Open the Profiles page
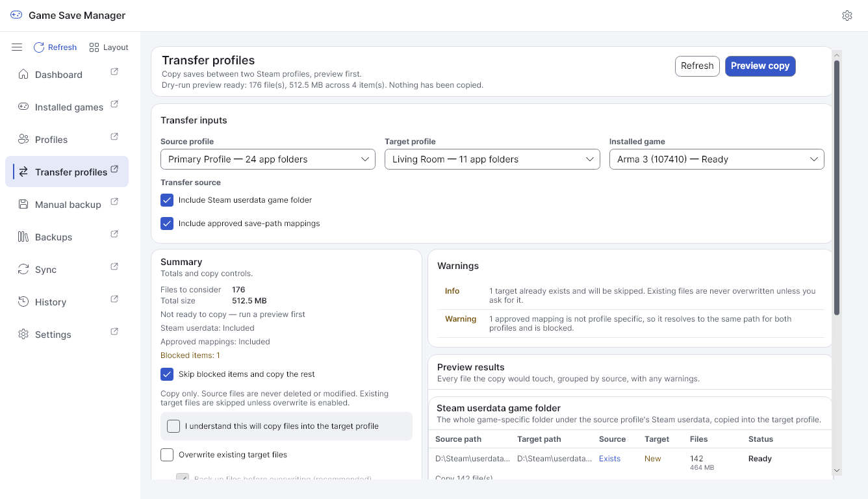Screen dimensions: 868x499 point(67,139)
